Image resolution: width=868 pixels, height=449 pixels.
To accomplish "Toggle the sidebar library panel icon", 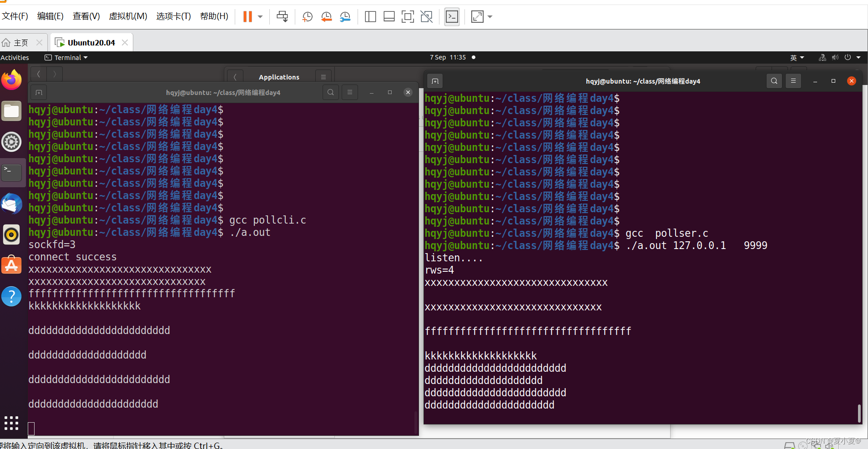I will click(370, 17).
